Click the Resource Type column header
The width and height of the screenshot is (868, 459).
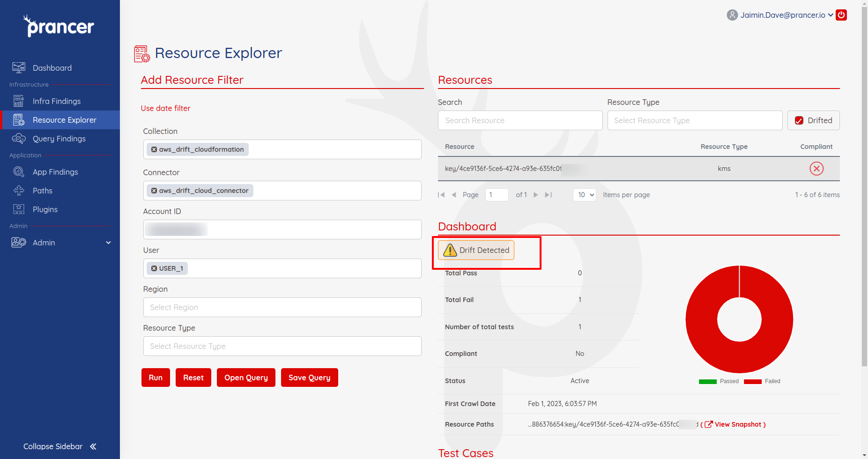(x=724, y=147)
